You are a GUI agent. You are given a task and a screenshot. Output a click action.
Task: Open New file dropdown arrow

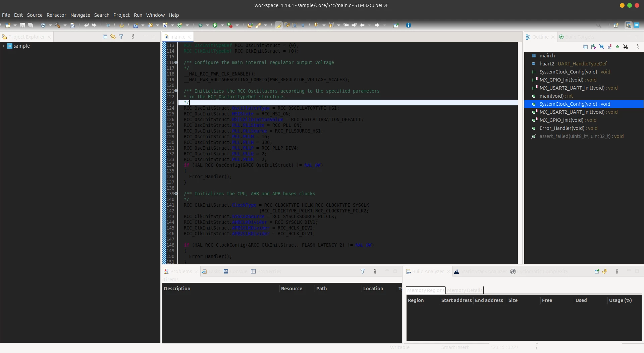[15, 25]
